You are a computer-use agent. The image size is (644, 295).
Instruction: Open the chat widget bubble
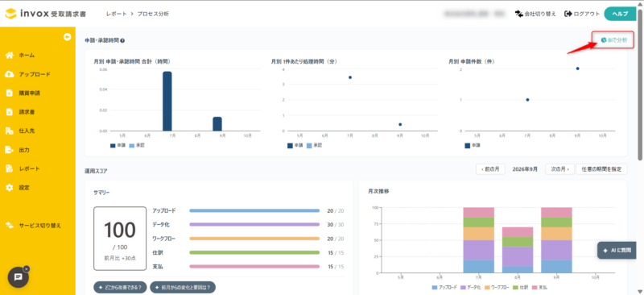18,277
